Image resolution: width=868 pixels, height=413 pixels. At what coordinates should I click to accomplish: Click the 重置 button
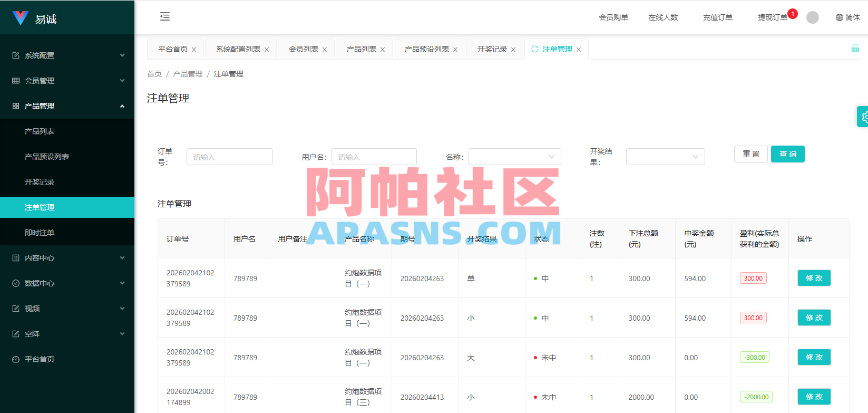point(751,154)
